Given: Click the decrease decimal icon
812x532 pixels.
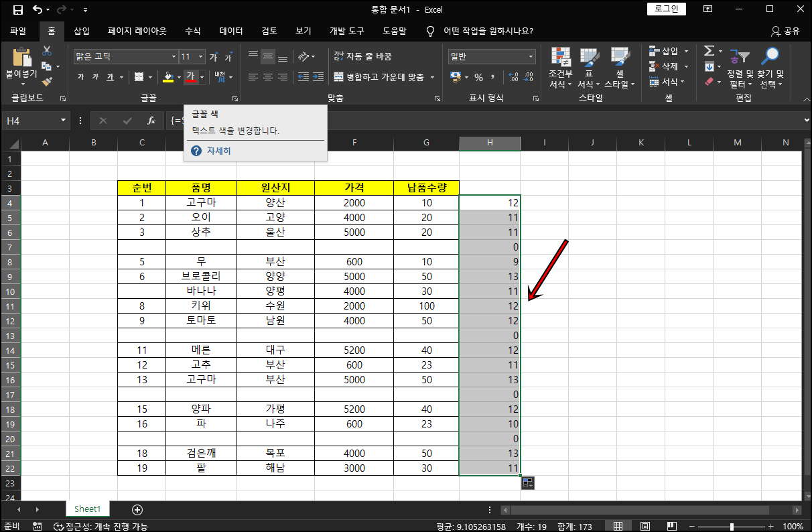Looking at the screenshot, I should (x=529, y=77).
